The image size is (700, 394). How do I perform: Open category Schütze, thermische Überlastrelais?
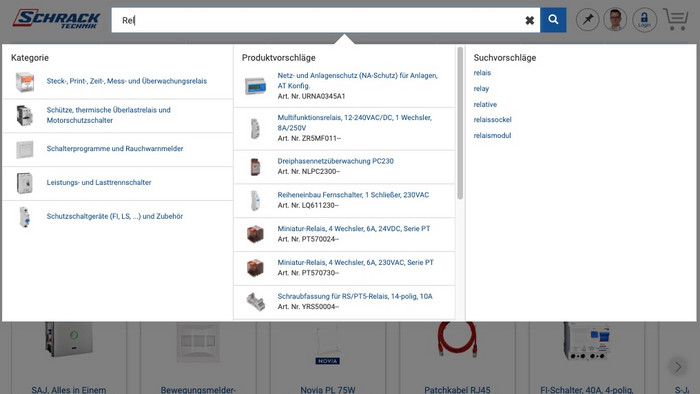tap(108, 115)
